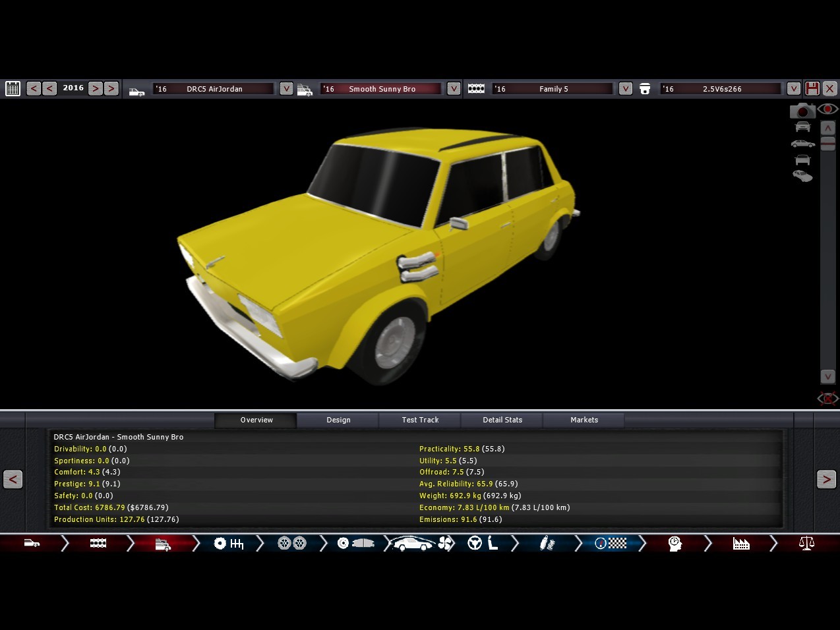Click the save floppy disk icon
Image resolution: width=840 pixels, height=630 pixels.
click(812, 88)
